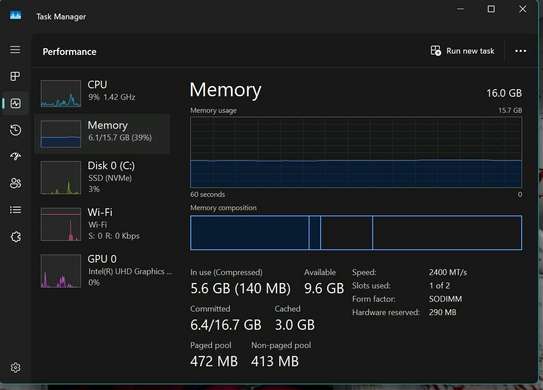
Task: Click the Memory heading title
Action: [225, 90]
